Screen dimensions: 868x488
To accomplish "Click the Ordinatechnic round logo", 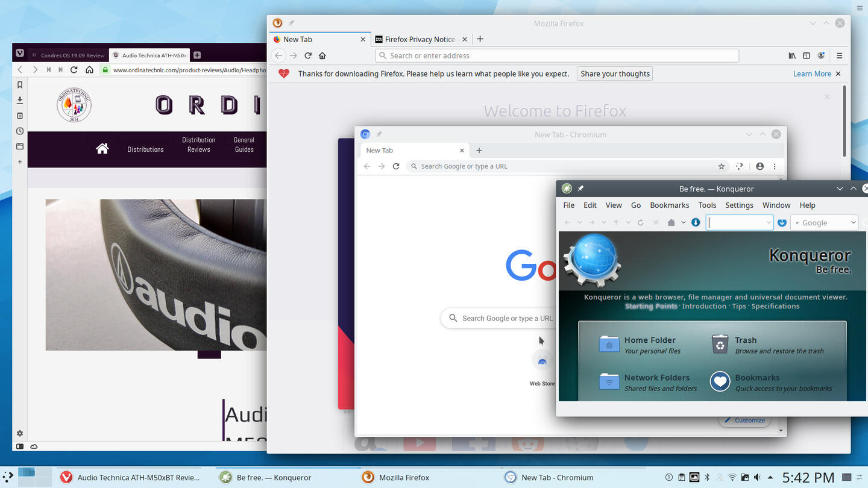I will [74, 105].
